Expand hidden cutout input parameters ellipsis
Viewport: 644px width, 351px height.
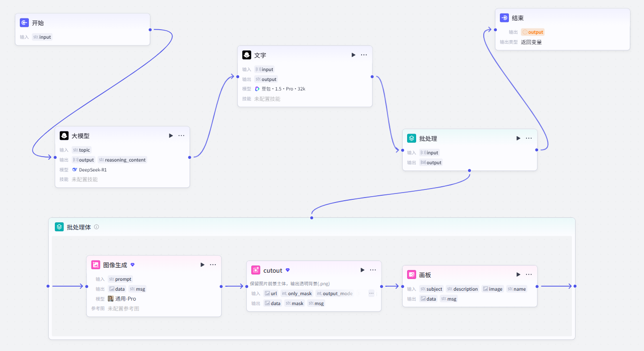[371, 293]
